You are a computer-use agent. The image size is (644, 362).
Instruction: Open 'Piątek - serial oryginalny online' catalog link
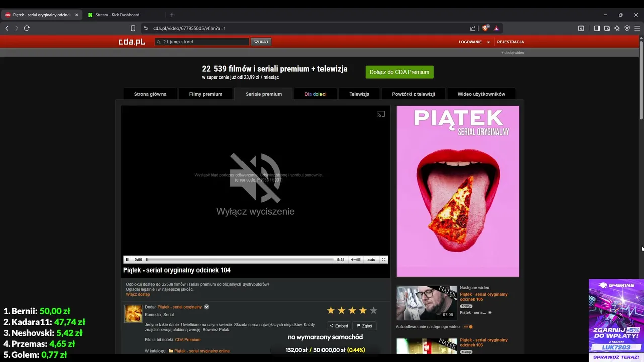pyautogui.click(x=202, y=351)
